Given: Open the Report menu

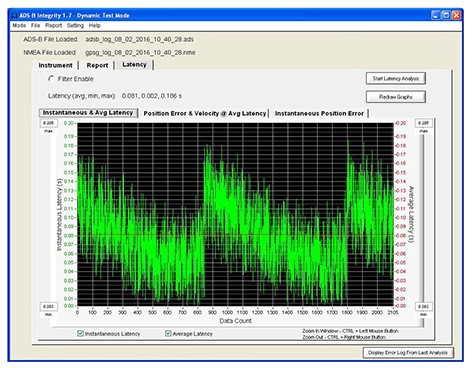Looking at the screenshot, I should (54, 26).
